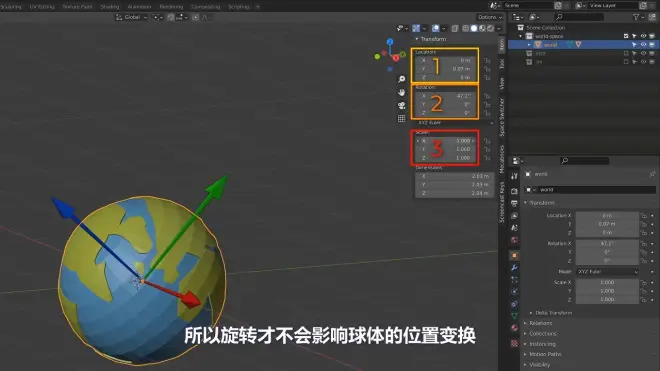Open the Tool sidebar tab
This screenshot has height=371, width=660.
point(501,64)
